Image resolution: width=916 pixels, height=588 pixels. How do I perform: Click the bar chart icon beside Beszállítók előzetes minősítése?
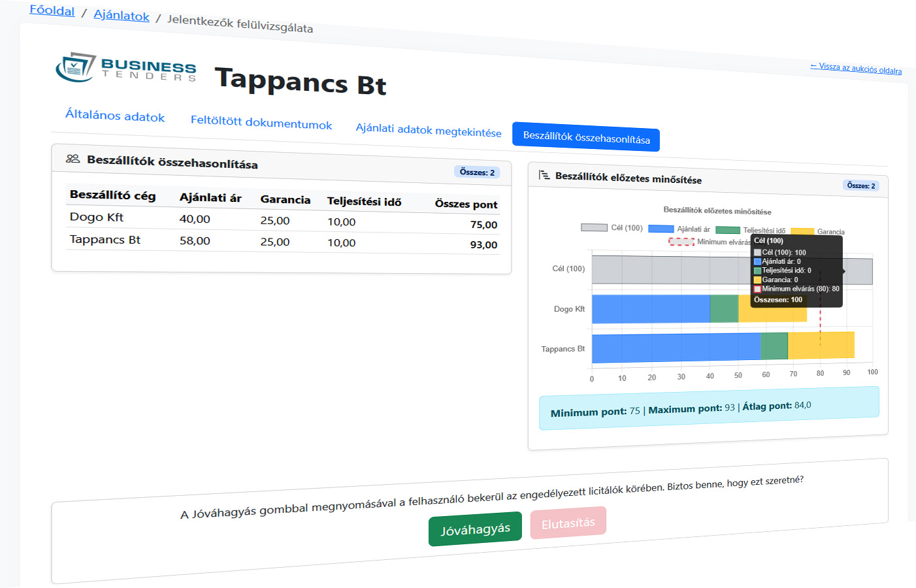pyautogui.click(x=544, y=175)
